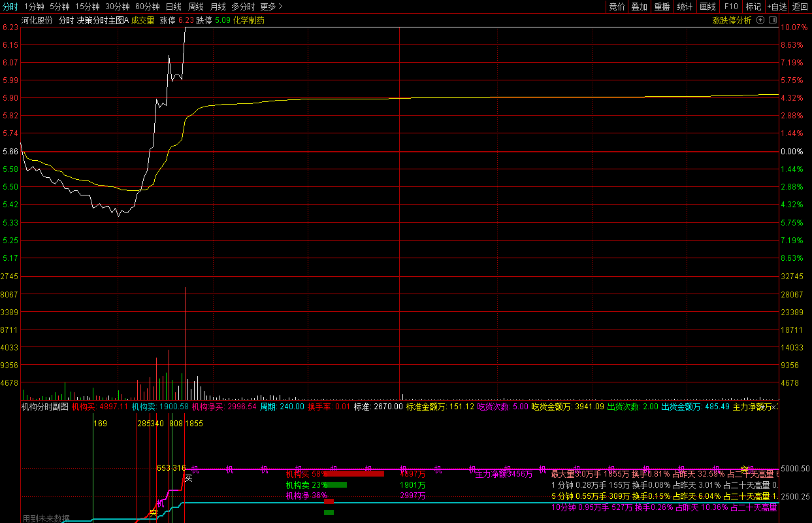Expand 更多 period options
This screenshot has height=523, width=812.
click(271, 7)
